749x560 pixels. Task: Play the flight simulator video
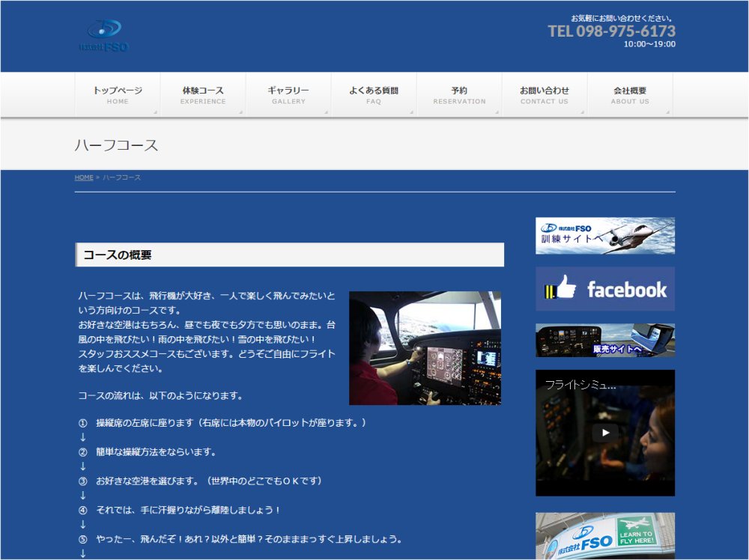(605, 433)
